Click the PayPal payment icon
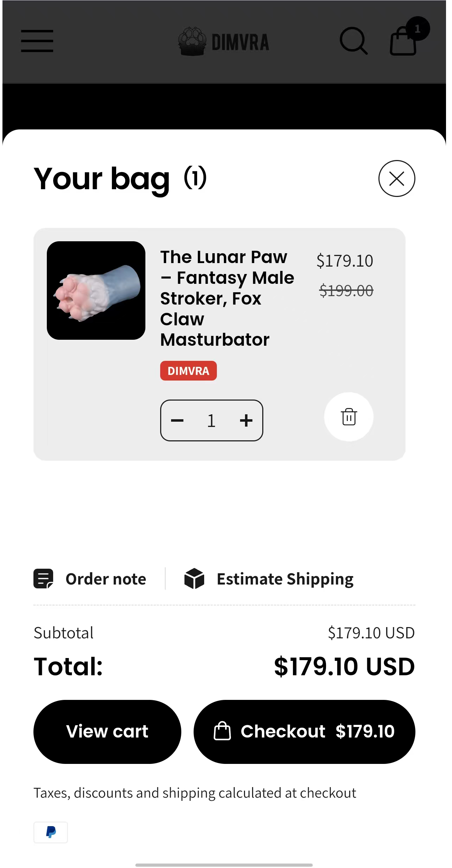Screen dimensions: 452x868 click(x=51, y=832)
